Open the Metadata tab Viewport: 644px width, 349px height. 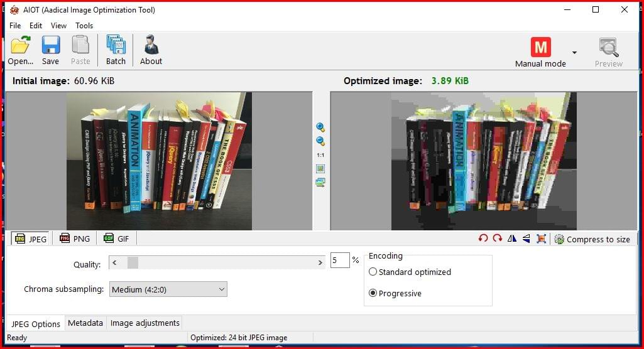point(85,323)
